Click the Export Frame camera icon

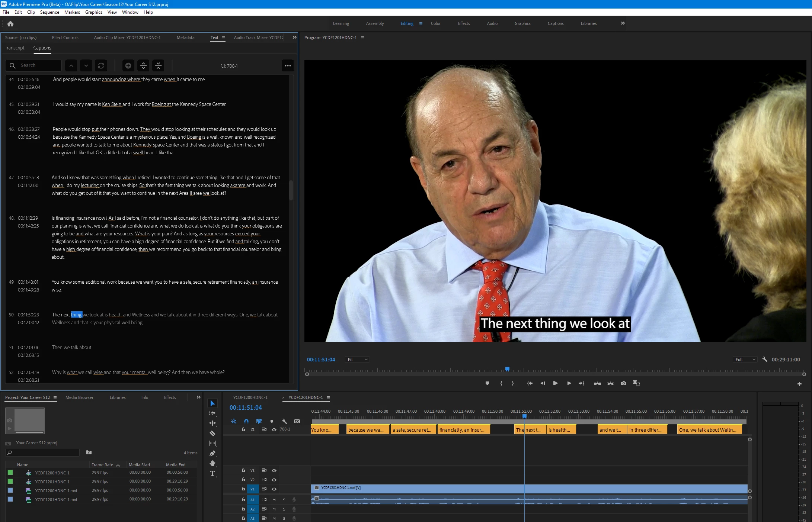(624, 383)
